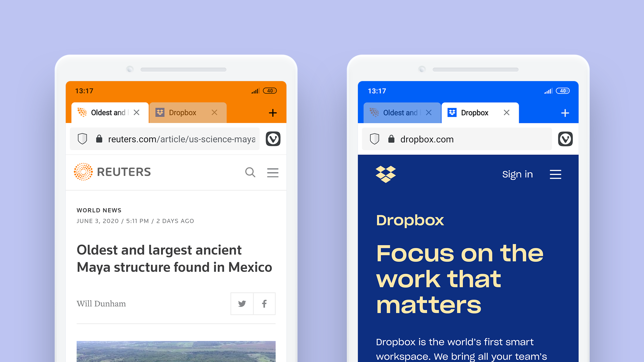Tap the signal bars on the orange phone
This screenshot has height=362, width=644.
pos(255,91)
